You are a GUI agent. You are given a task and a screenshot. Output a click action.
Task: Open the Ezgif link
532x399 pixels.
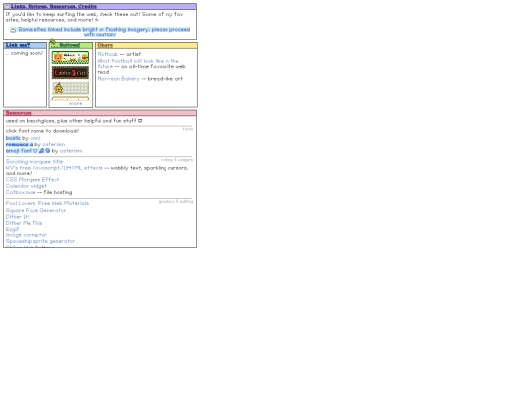[12, 229]
